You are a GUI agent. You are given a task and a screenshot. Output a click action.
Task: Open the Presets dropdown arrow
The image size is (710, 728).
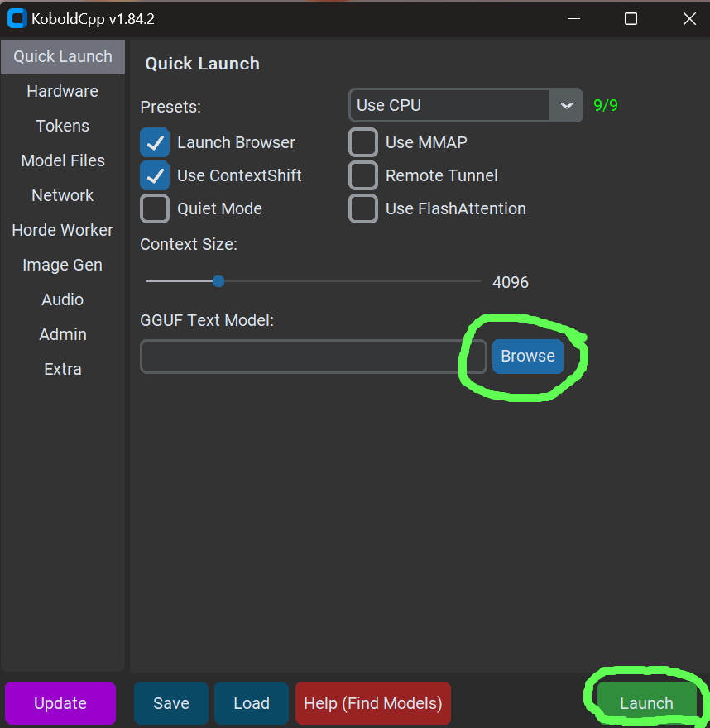tap(566, 105)
